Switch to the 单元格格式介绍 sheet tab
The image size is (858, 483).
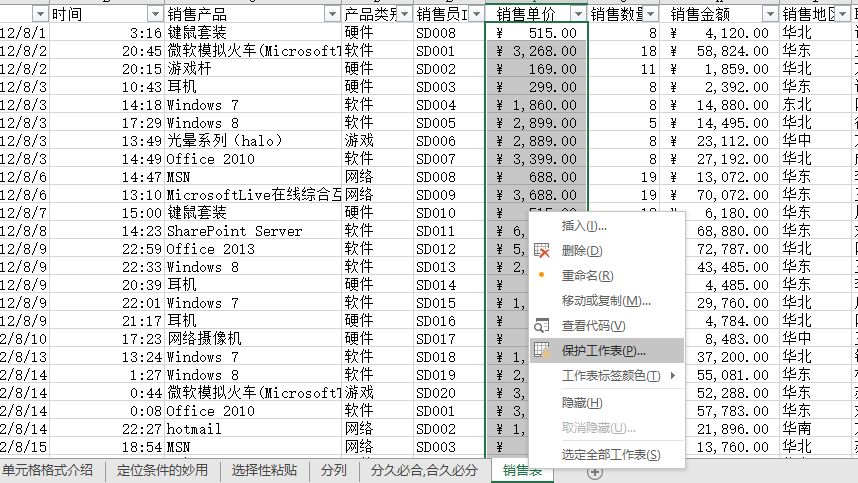[x=47, y=470]
